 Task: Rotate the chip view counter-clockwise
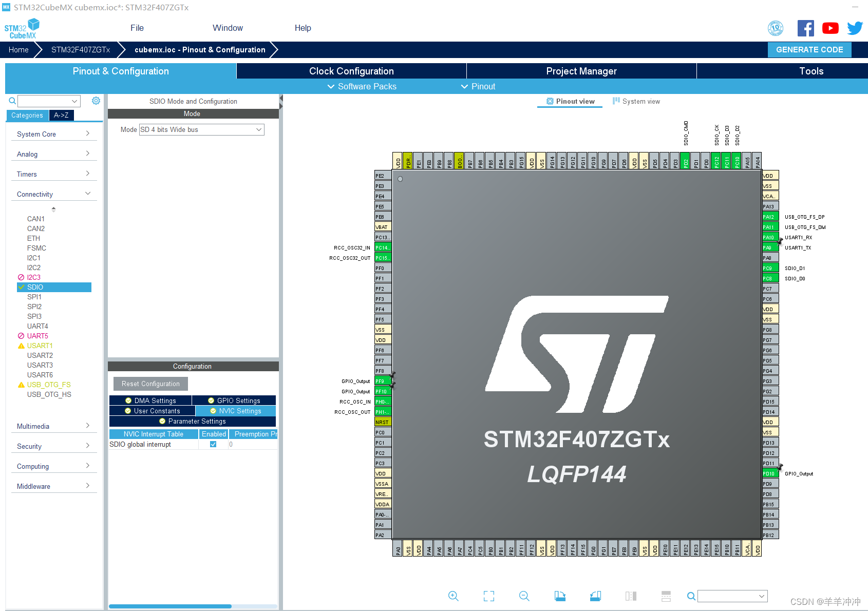point(595,596)
